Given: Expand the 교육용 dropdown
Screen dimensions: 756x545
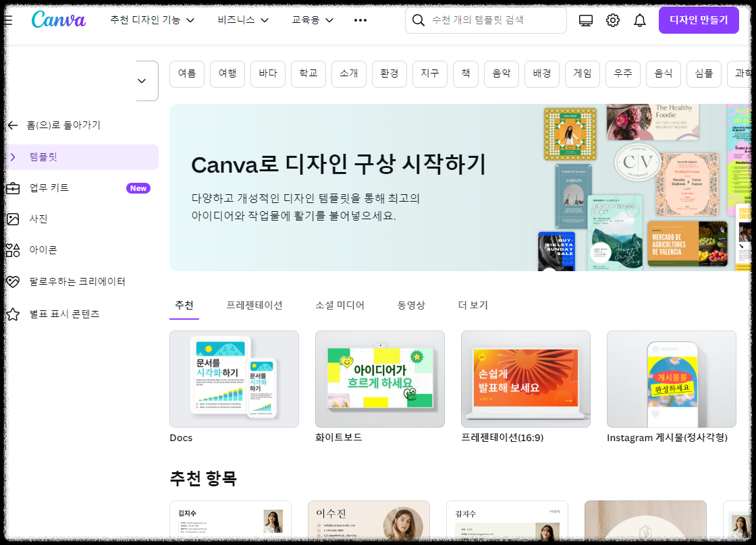Looking at the screenshot, I should (x=312, y=20).
